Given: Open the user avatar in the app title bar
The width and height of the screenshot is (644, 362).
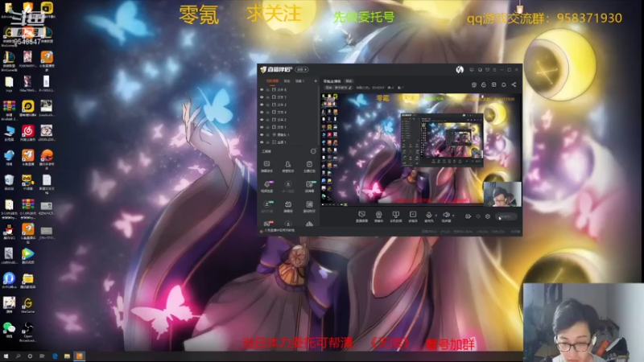Looking at the screenshot, I should (460, 70).
